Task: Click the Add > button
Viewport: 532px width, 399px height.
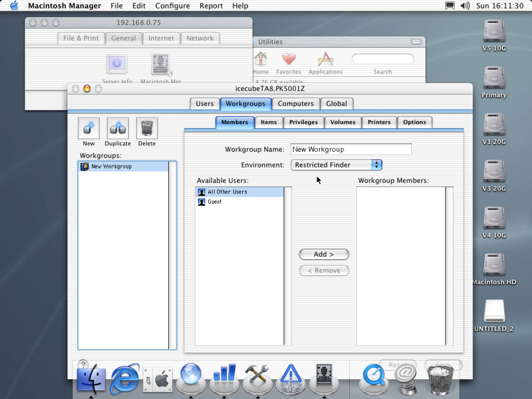Action: pos(324,254)
